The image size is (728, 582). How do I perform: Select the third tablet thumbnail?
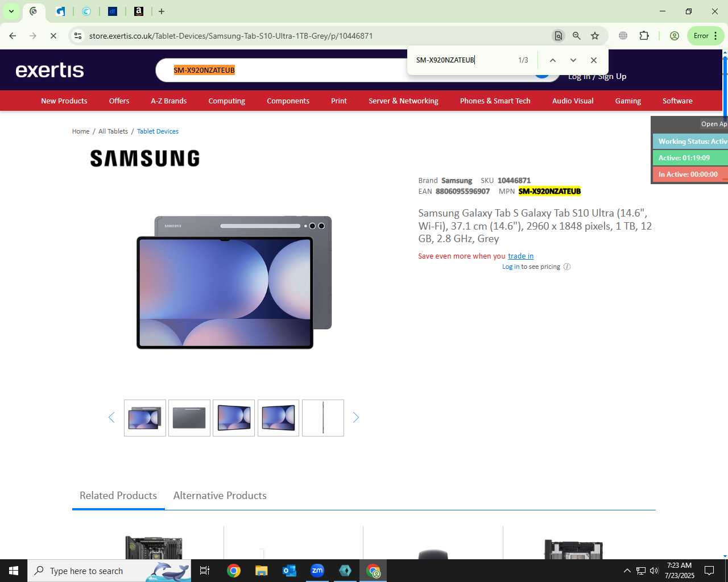pos(234,418)
